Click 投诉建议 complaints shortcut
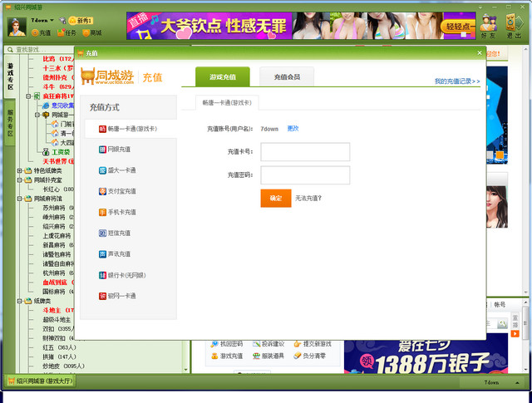The image size is (532, 403). (x=268, y=344)
